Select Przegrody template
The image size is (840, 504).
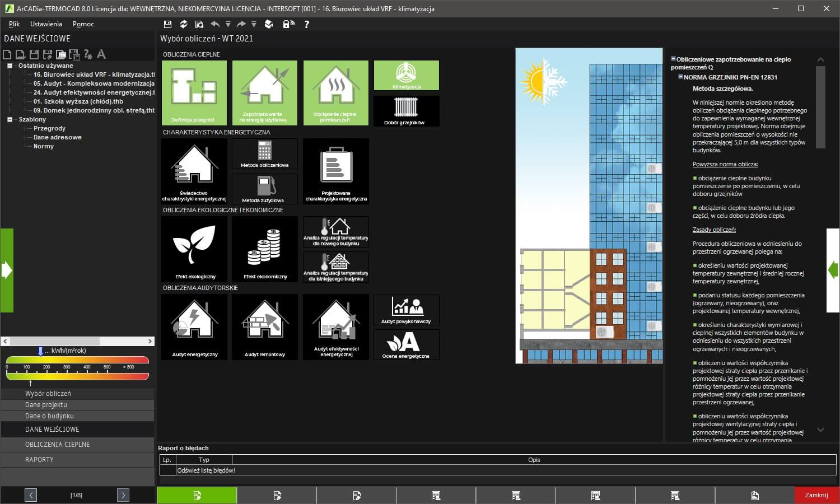(x=49, y=128)
